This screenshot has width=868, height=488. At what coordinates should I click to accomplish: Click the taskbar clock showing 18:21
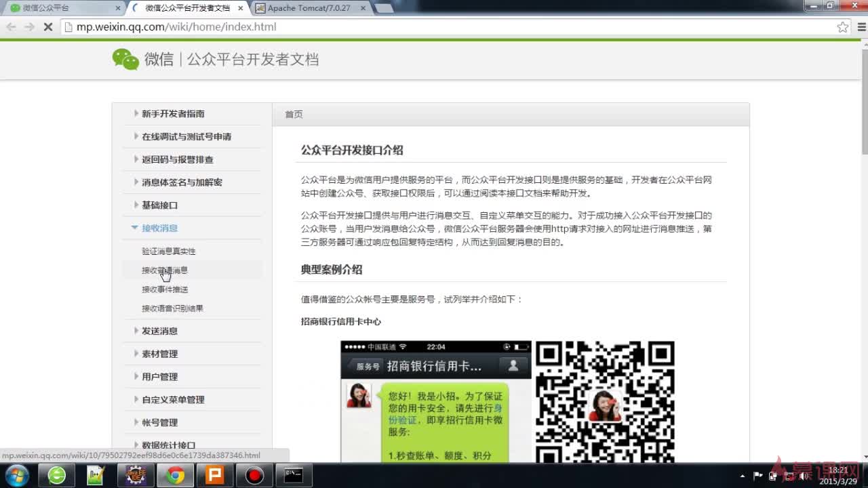click(838, 476)
